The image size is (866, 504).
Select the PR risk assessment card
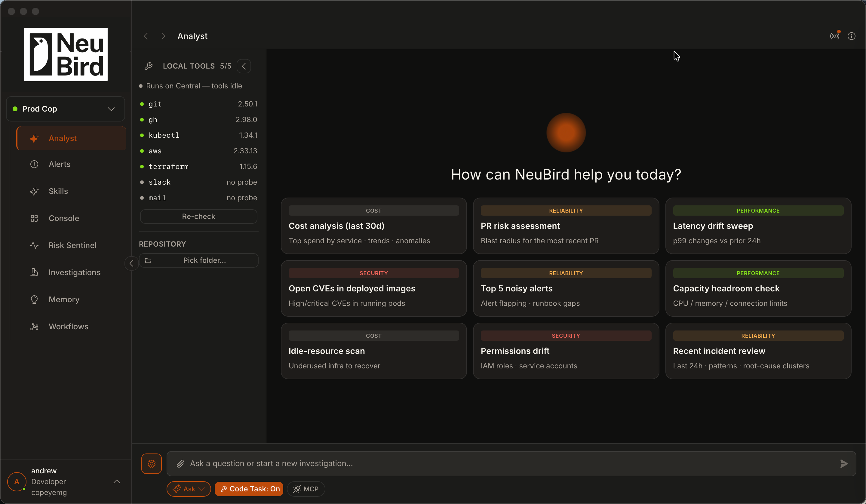pyautogui.click(x=566, y=226)
